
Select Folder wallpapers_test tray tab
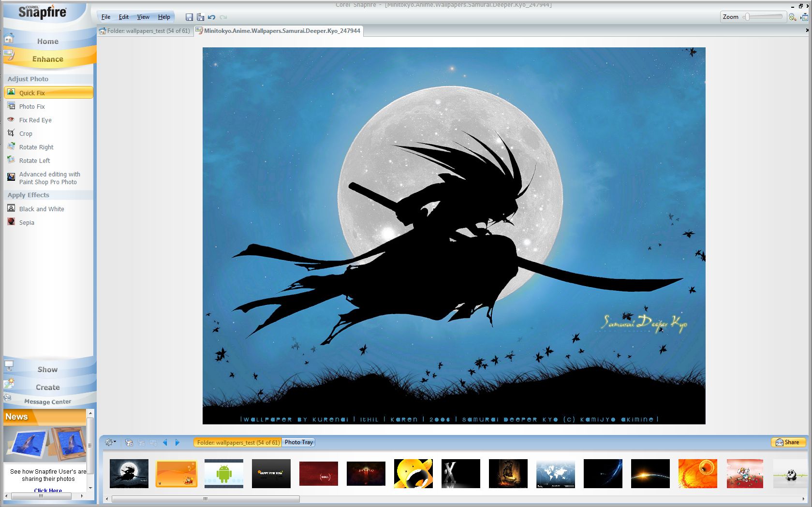tap(237, 442)
